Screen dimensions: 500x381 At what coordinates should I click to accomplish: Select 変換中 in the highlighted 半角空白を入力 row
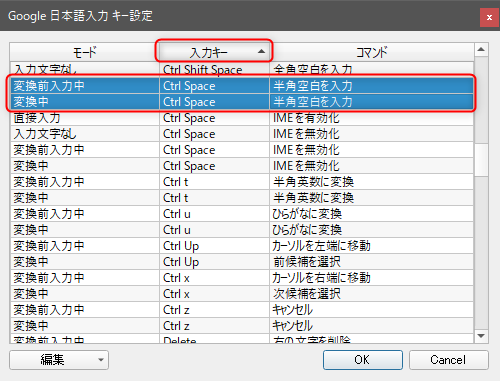85,102
